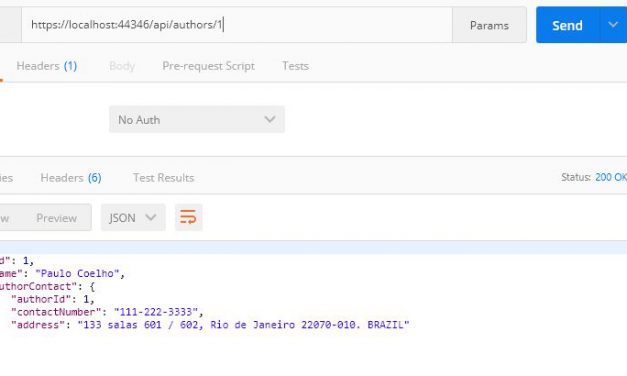Open the Test Results tab
This screenshot has height=376, width=627.
pyautogui.click(x=164, y=178)
